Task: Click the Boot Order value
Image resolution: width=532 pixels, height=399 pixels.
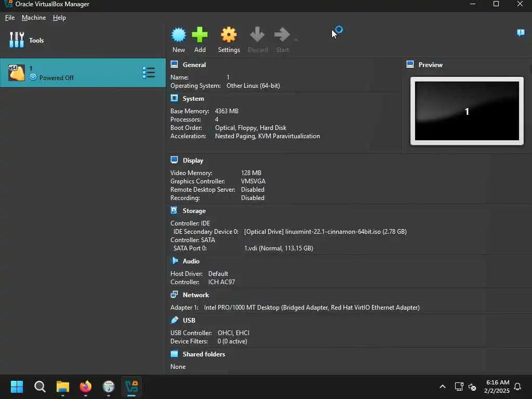Action: point(250,128)
